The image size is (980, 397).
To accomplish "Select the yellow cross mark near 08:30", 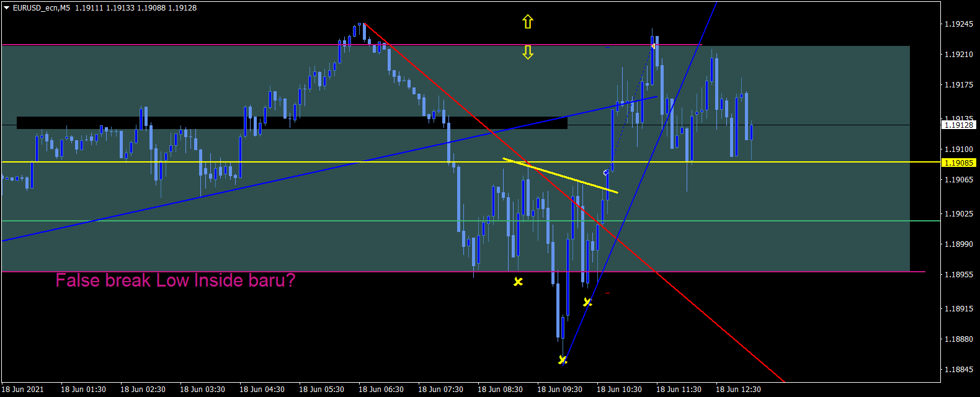I will (x=518, y=282).
